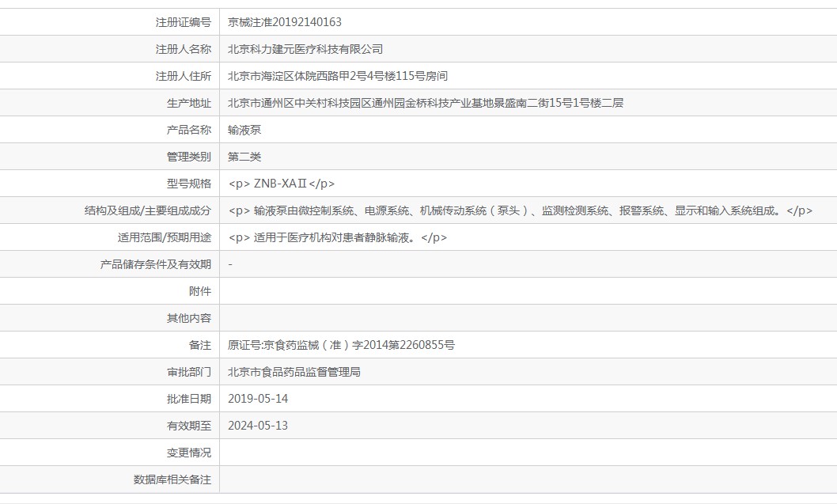The image size is (837, 504).
Task: Click the 审批部门 label
Action: [189, 372]
